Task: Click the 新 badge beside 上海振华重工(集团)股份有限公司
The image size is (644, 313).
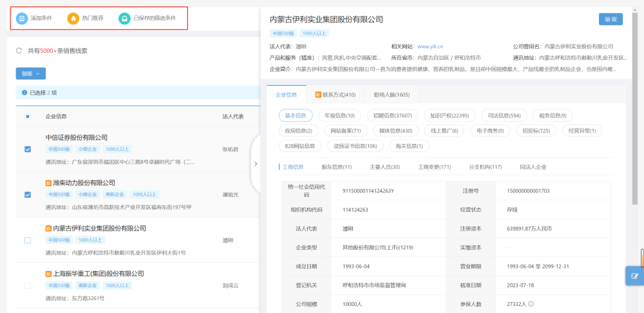Action: click(48, 274)
